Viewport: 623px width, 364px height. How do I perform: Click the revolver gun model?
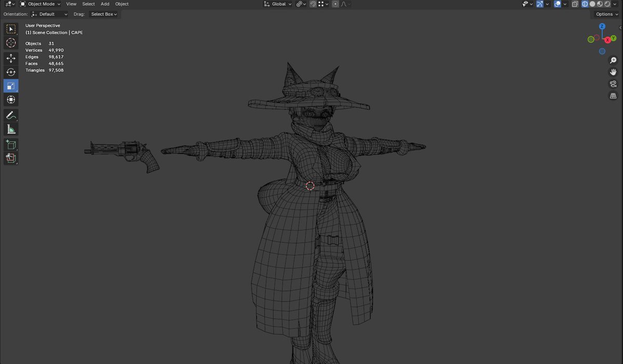coord(123,155)
